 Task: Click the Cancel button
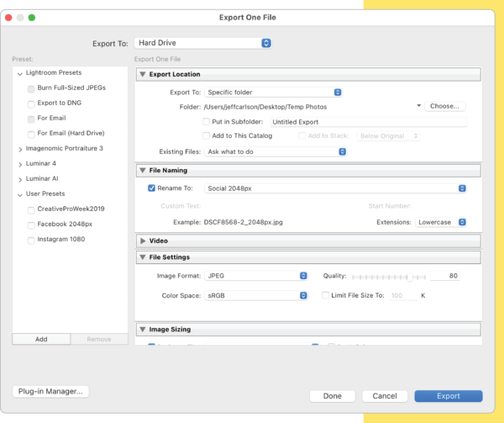pos(385,396)
